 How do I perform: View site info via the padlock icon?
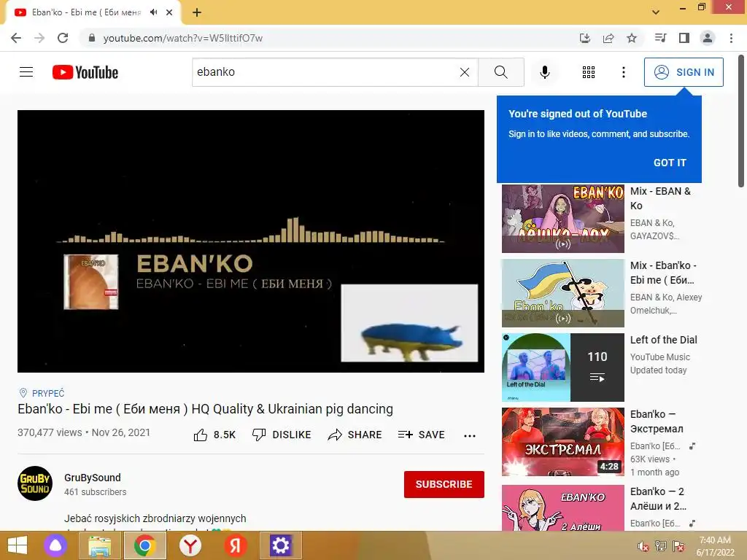[x=92, y=38]
